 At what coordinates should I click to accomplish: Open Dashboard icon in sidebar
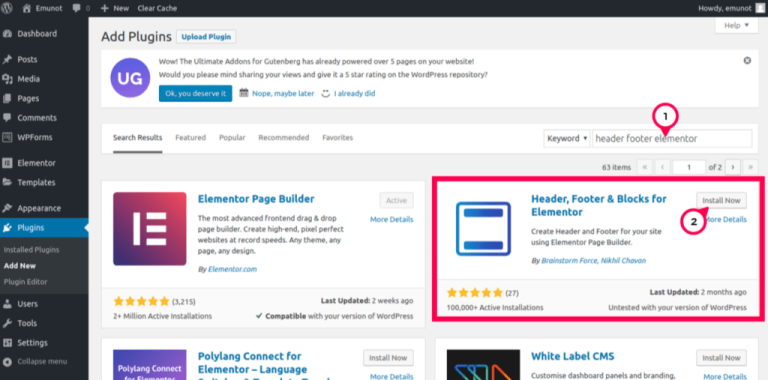pyautogui.click(x=7, y=34)
